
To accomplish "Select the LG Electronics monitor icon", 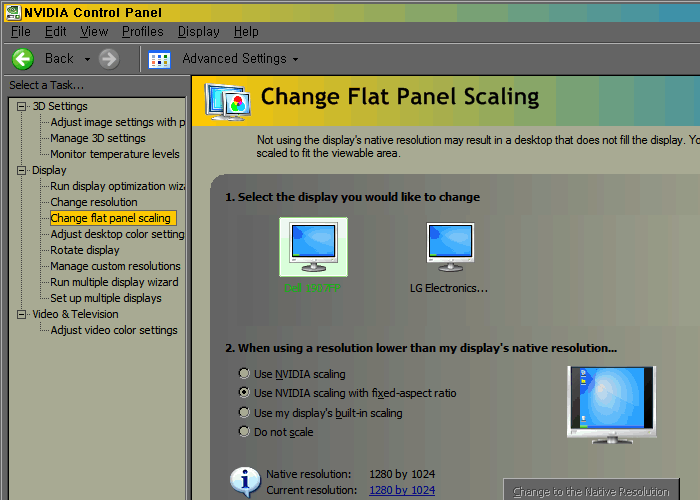I will point(450,247).
